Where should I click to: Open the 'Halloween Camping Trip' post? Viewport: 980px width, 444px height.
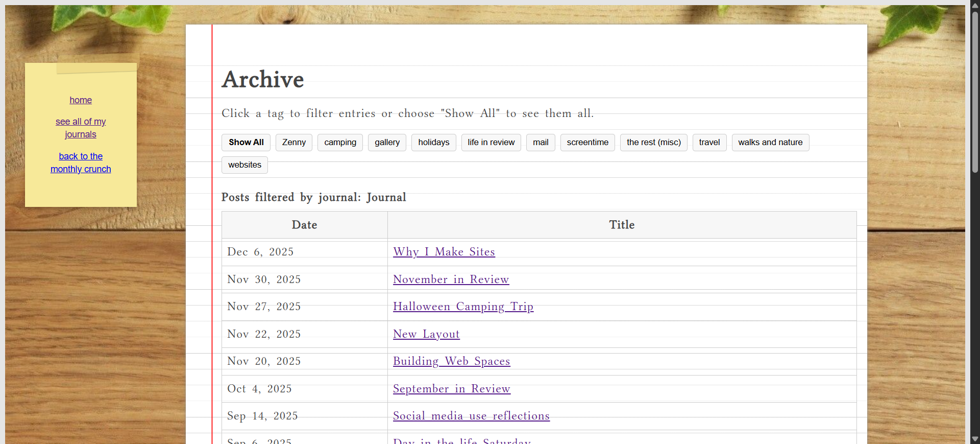pos(463,307)
